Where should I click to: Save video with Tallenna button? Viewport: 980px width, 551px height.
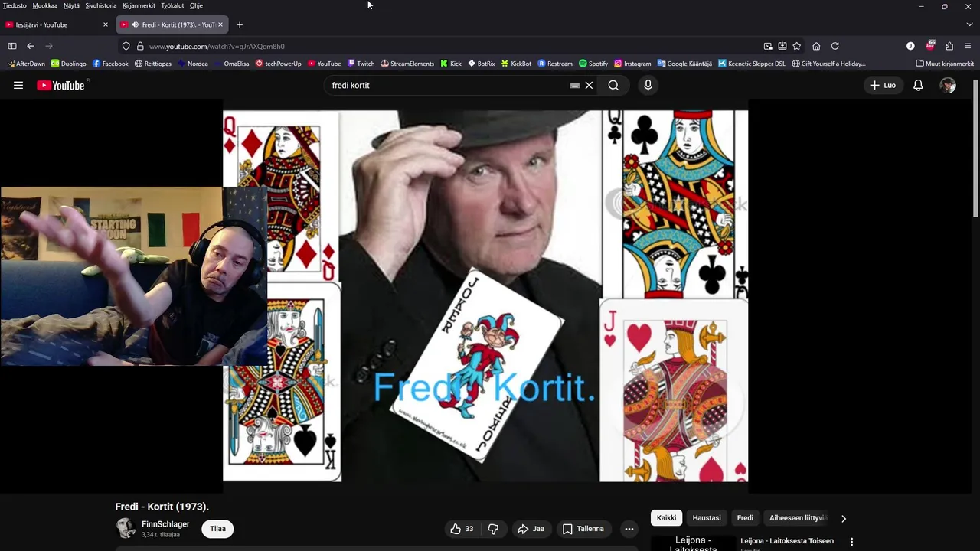[583, 529]
